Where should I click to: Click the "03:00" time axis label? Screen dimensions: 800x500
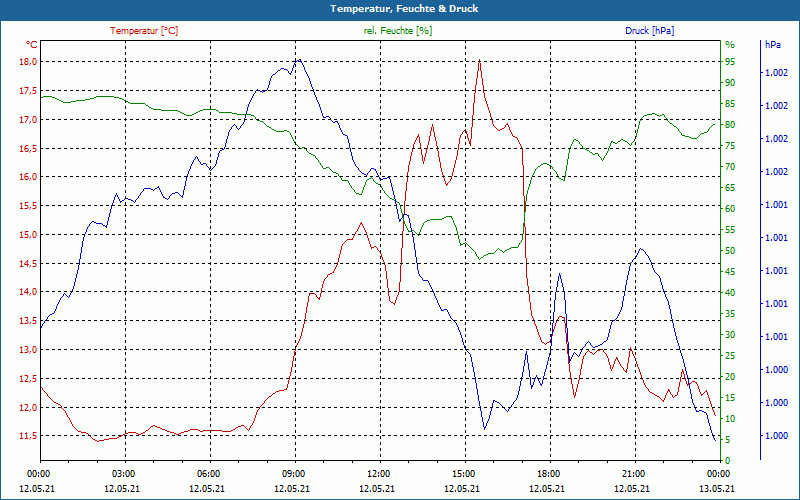(122, 473)
